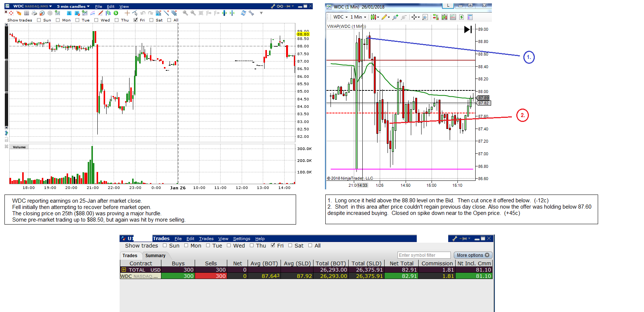Viewport: 644px width, 312px height.
Task: Click the red crosshair icon in WDC 5 min chart toolbar
Action: 11,13
